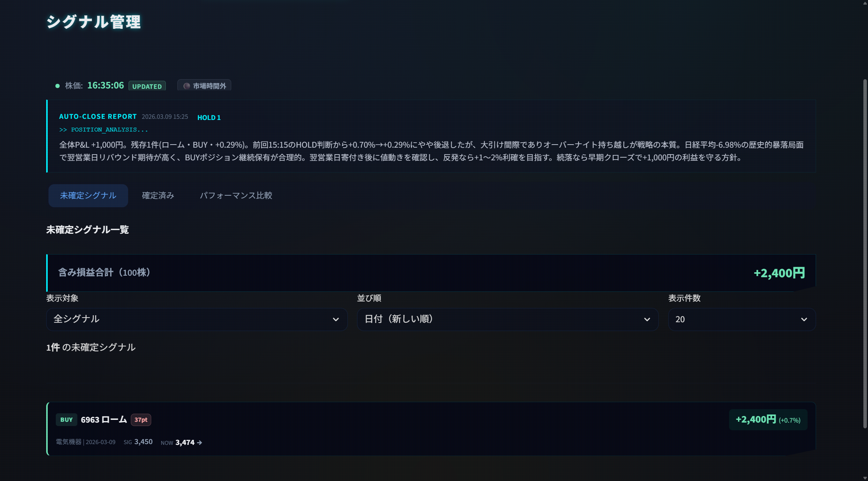Switch to the 確定済み tab

[158, 195]
